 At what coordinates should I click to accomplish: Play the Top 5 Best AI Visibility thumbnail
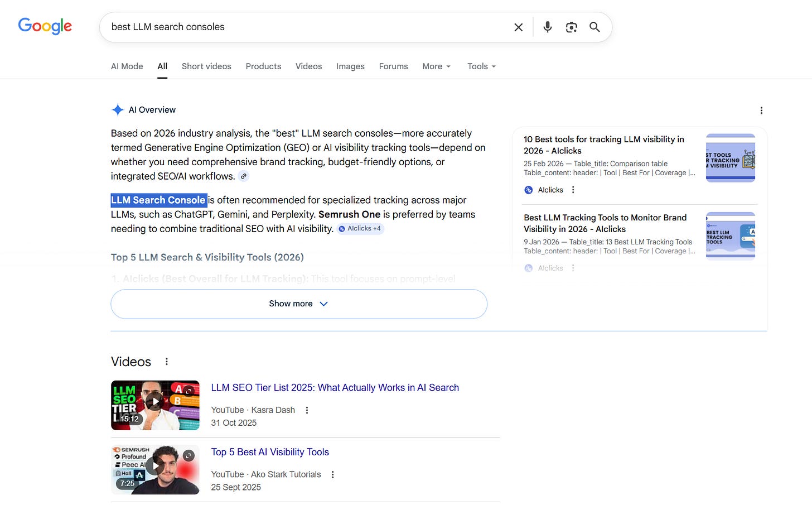pyautogui.click(x=155, y=470)
